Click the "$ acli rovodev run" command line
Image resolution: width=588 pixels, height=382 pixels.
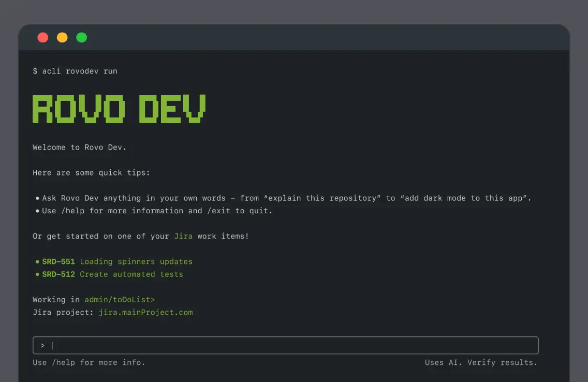tap(75, 71)
